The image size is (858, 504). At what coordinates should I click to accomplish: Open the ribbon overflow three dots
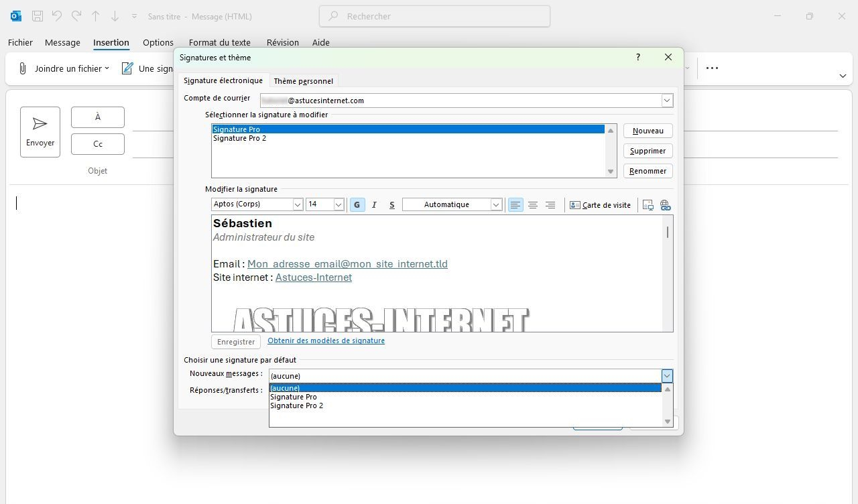coord(712,68)
